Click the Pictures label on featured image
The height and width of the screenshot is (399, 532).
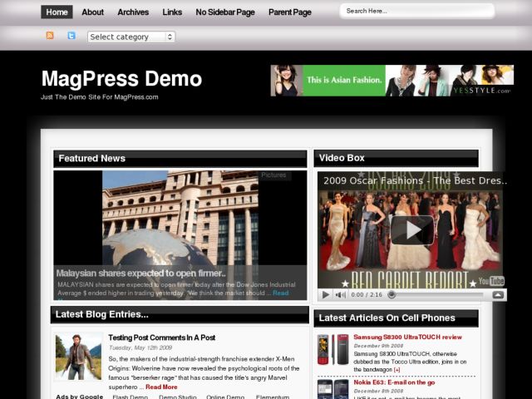273,175
